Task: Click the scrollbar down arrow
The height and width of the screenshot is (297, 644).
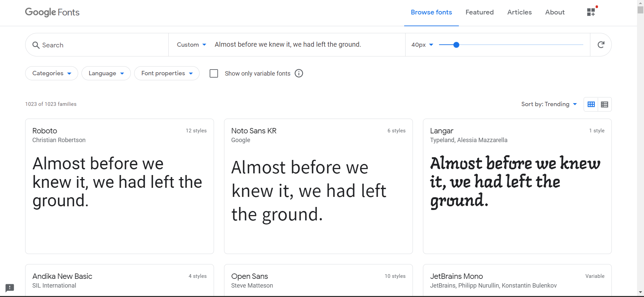Action: click(x=640, y=292)
